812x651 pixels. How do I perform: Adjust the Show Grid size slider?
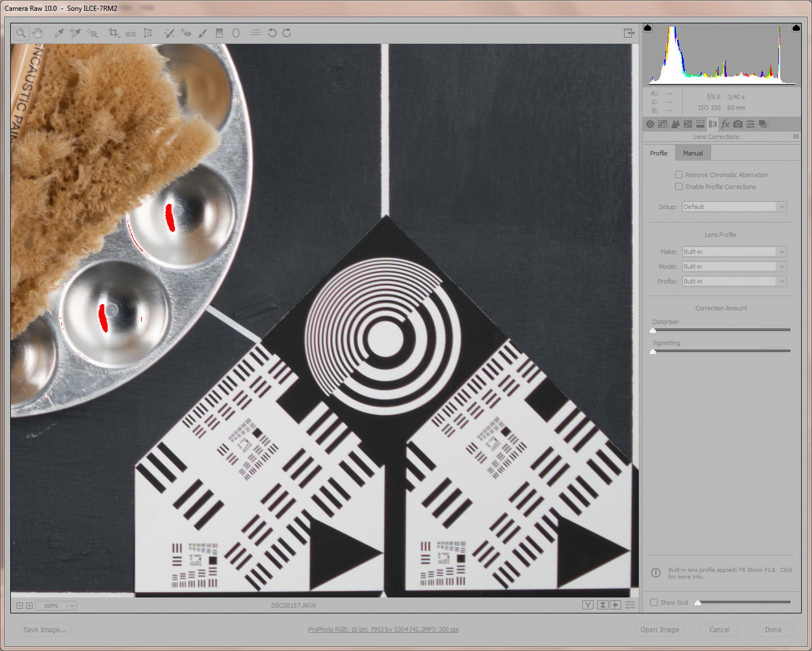pyautogui.click(x=697, y=603)
